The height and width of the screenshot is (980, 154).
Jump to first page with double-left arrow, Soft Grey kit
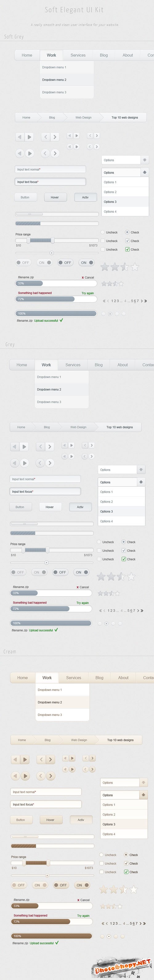(x=104, y=301)
